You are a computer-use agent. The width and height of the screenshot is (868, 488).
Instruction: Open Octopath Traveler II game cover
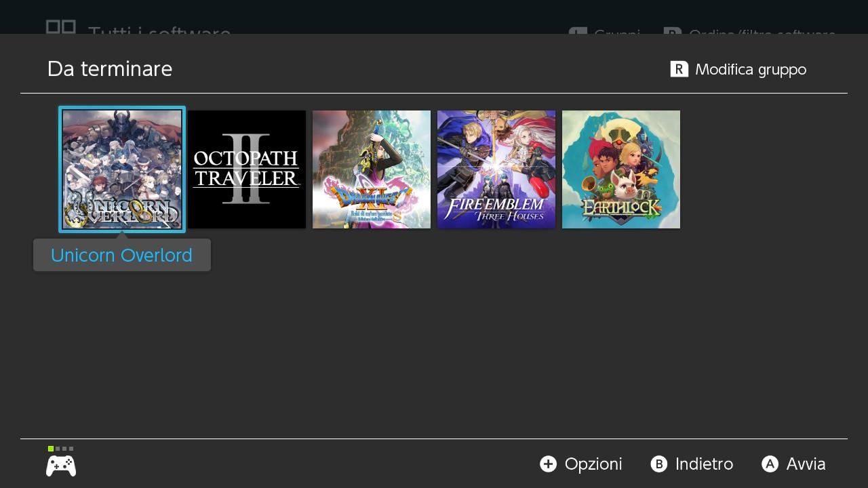tap(247, 169)
